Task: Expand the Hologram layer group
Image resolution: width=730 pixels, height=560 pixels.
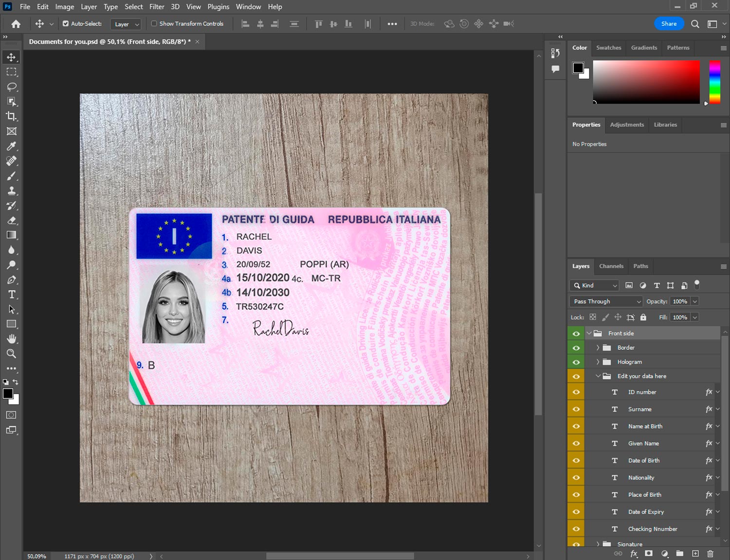Action: [x=598, y=362]
